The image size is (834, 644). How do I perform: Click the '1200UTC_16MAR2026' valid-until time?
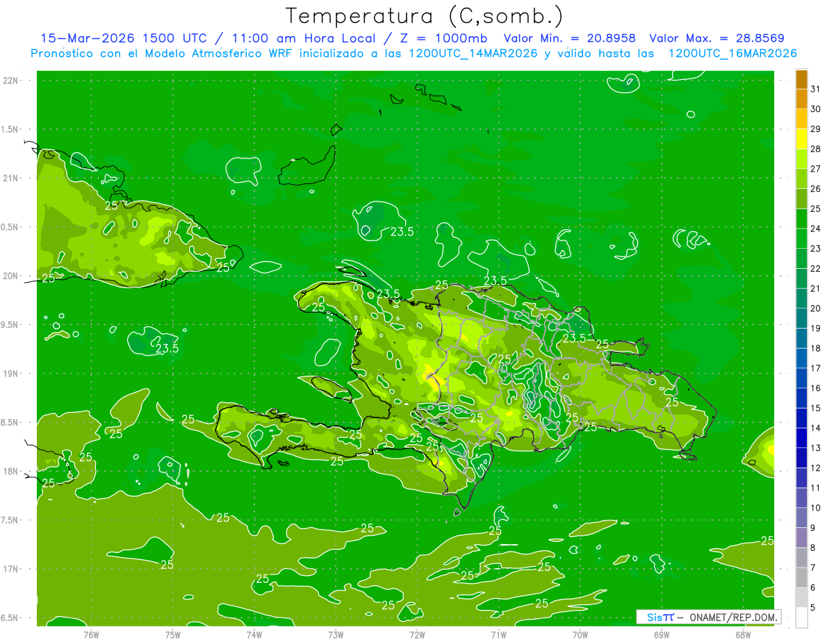pyautogui.click(x=732, y=53)
